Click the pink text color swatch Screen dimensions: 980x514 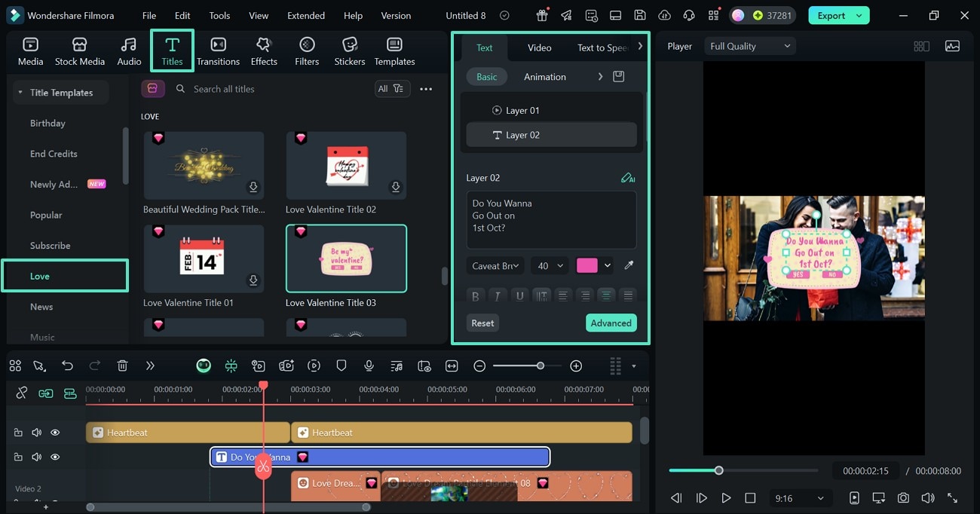pos(587,265)
